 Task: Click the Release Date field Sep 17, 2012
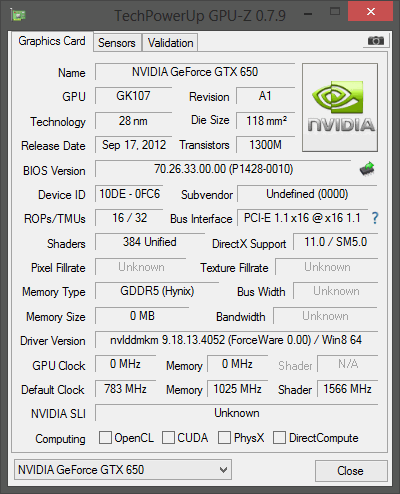click(x=133, y=145)
